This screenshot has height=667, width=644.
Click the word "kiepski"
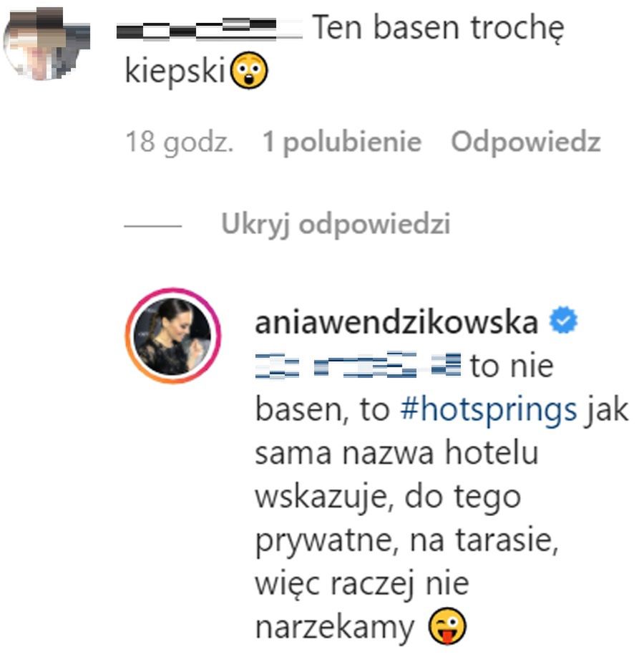175,71
